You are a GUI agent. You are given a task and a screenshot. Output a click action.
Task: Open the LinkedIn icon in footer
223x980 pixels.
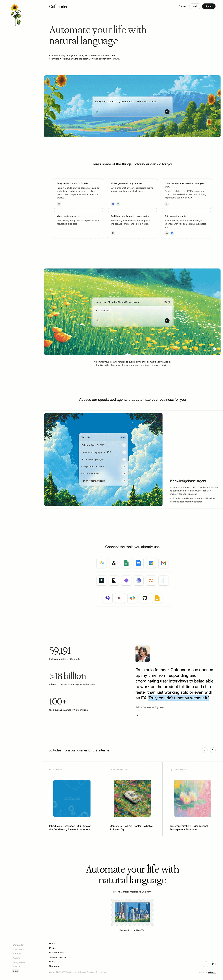206,964
